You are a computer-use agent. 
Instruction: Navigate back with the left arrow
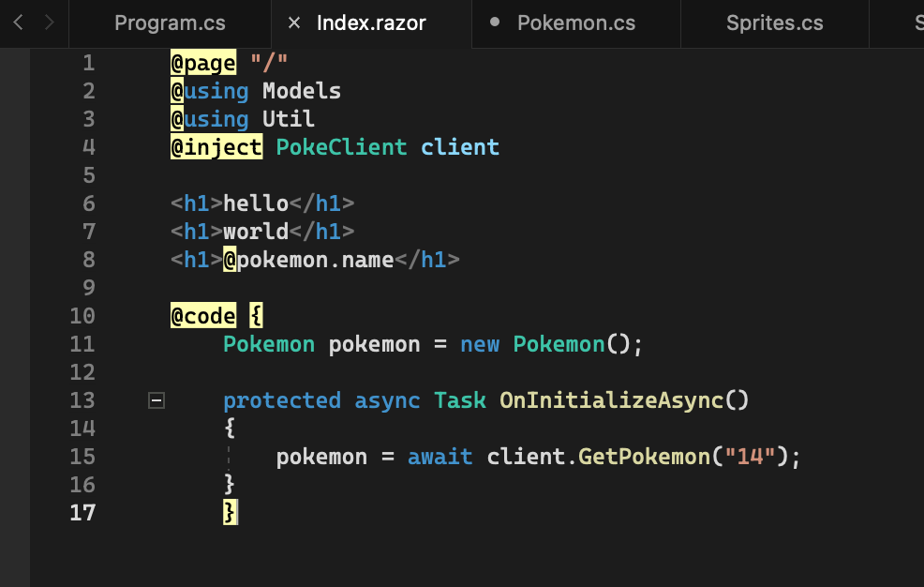[x=18, y=23]
